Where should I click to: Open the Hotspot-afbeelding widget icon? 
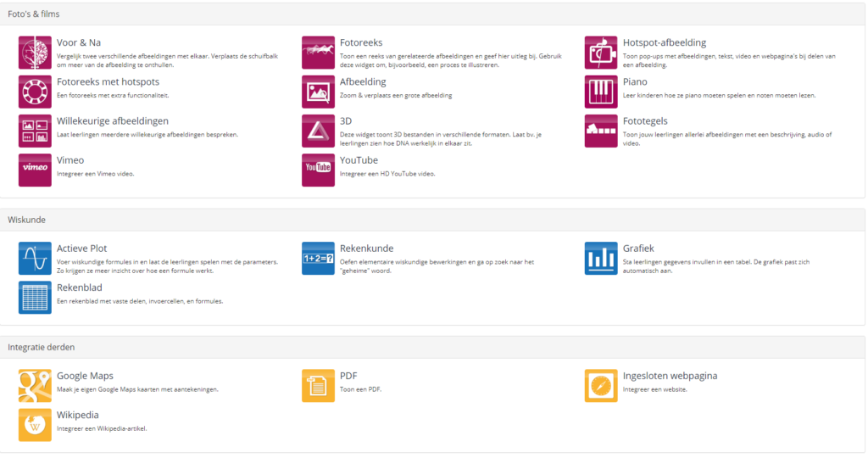[x=601, y=53]
